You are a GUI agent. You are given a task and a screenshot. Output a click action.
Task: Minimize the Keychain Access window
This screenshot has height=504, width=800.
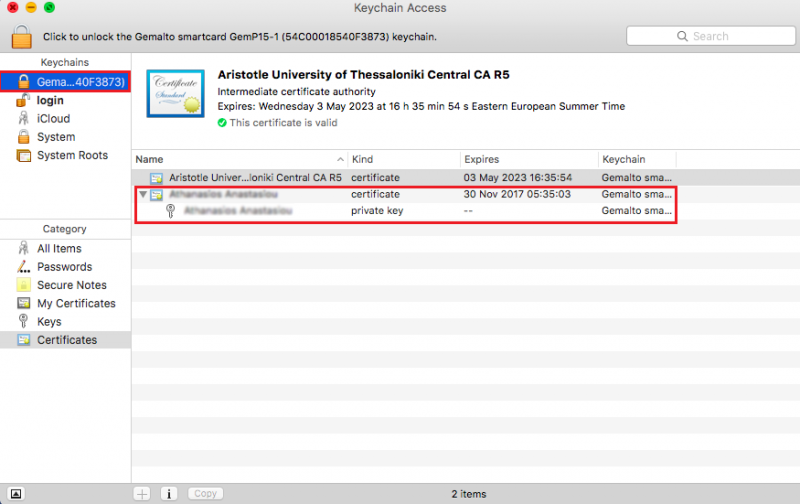pos(31,7)
